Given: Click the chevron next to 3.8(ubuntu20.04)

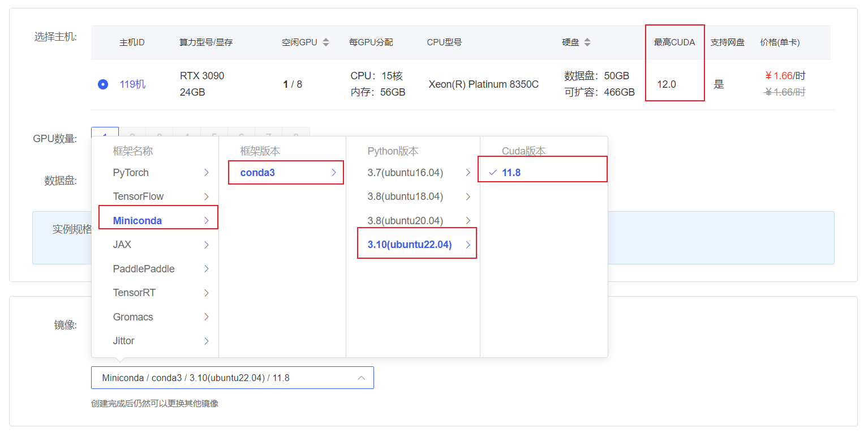Looking at the screenshot, I should point(468,221).
